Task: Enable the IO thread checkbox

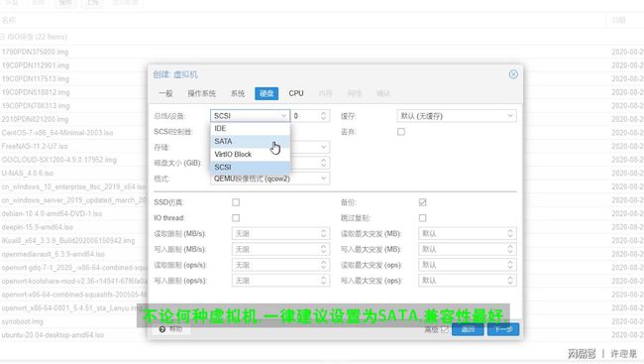Action: (236, 218)
